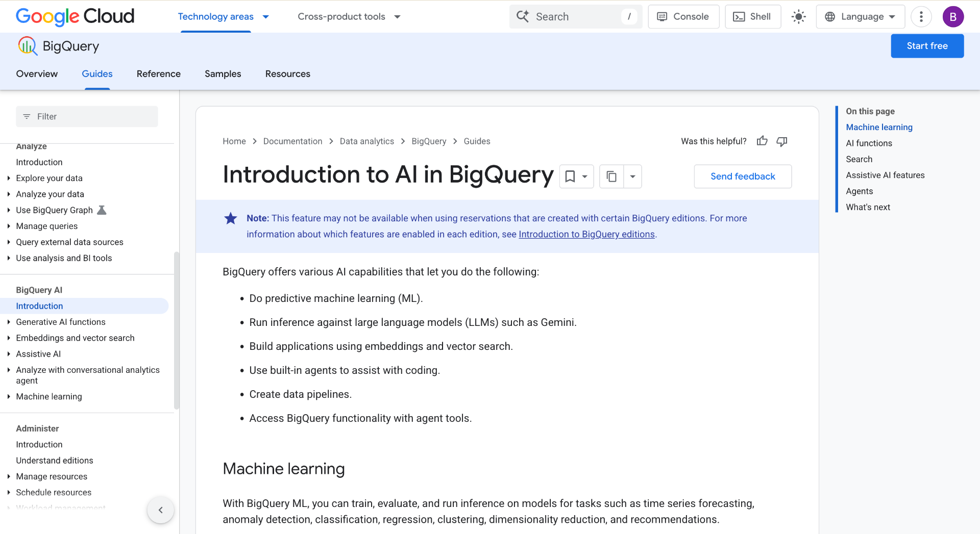980x534 pixels.
Task: Expand the Technology areas menu
Action: pyautogui.click(x=224, y=17)
